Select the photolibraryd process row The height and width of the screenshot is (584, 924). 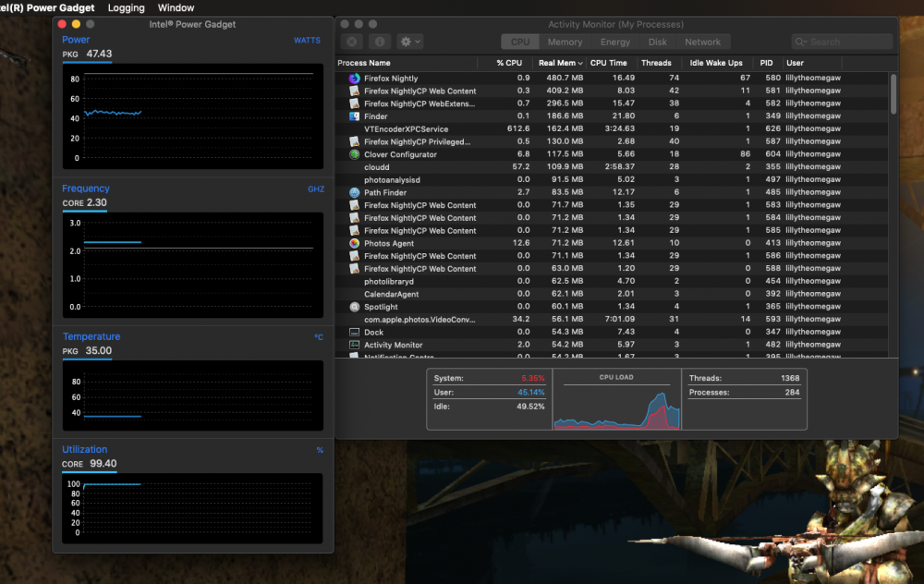[612, 281]
